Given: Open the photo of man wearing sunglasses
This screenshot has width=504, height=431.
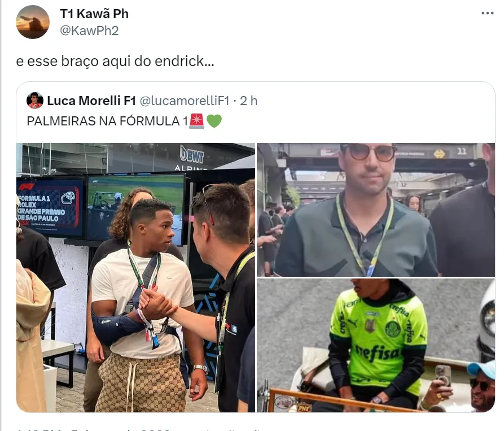Looking at the screenshot, I should point(376,210).
